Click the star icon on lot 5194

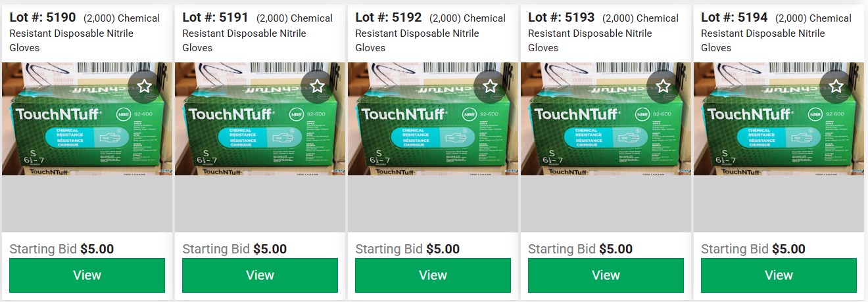836,86
